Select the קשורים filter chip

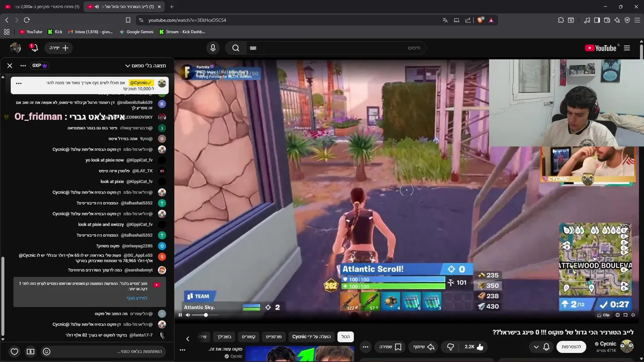249,337
